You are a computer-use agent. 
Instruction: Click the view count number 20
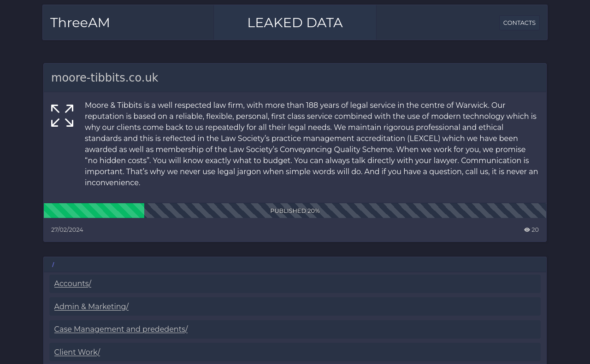[535, 229]
